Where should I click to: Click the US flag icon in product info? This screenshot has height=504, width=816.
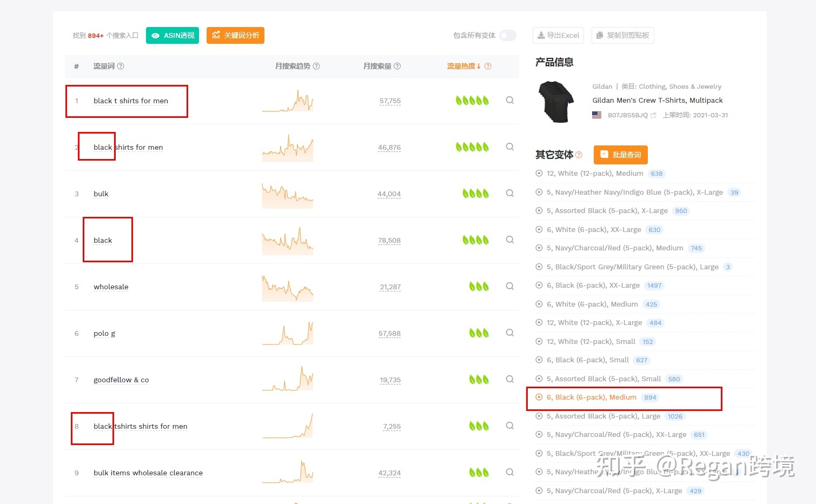click(x=596, y=114)
